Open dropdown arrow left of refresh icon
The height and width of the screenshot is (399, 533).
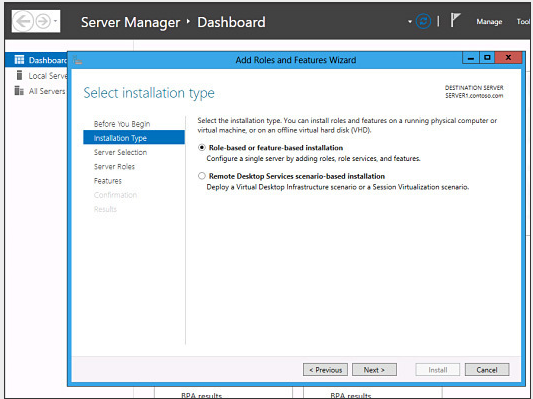coord(410,22)
